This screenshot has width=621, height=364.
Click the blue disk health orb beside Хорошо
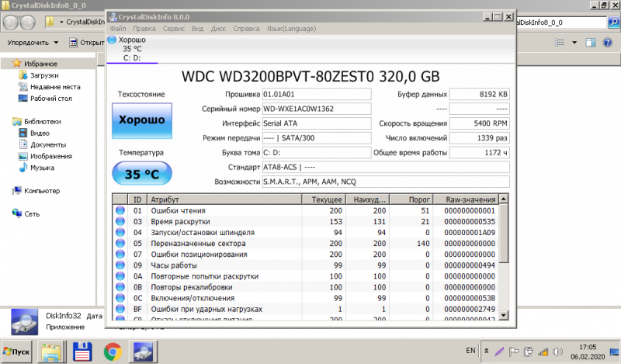click(x=112, y=40)
